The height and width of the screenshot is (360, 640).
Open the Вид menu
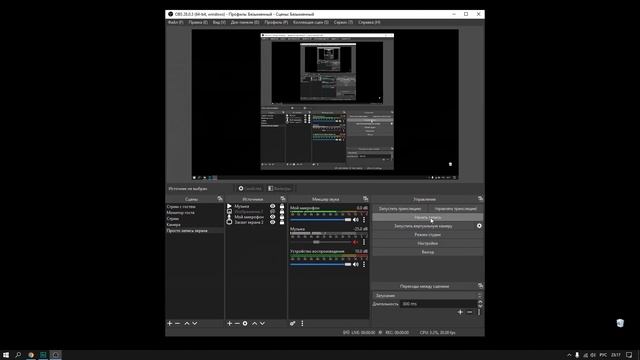219,22
